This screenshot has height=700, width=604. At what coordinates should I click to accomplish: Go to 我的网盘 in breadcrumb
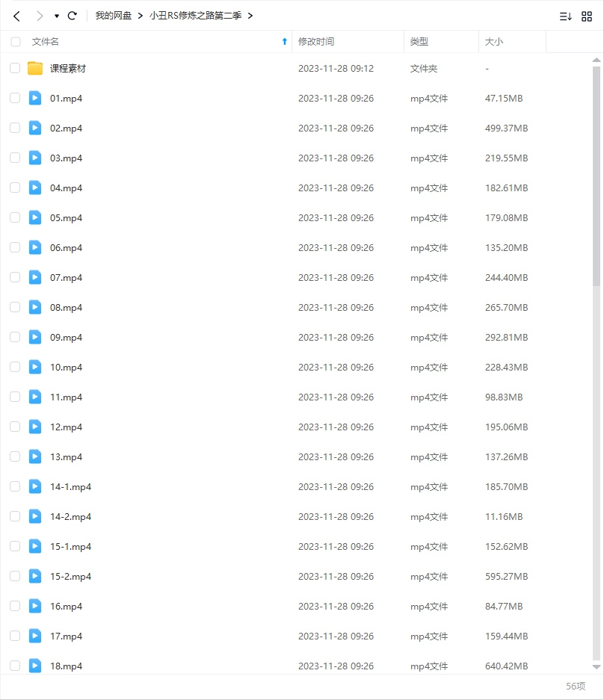point(114,16)
